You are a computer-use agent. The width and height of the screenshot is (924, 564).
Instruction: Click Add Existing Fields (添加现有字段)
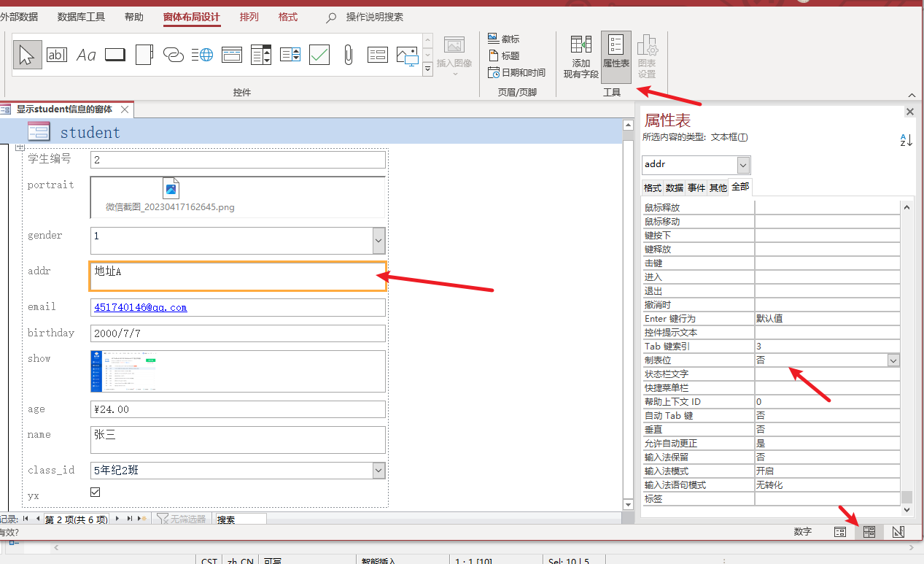pyautogui.click(x=581, y=57)
